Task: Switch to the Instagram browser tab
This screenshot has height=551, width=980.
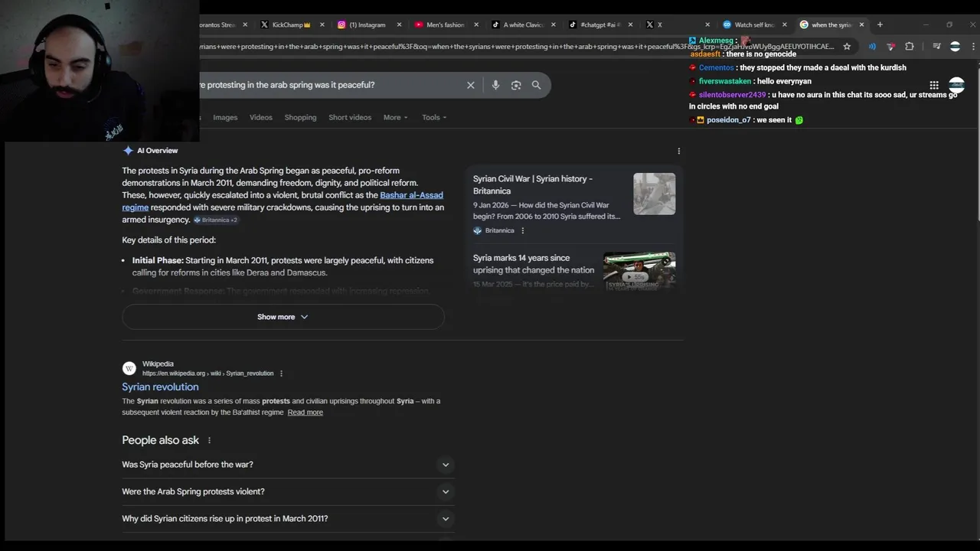Action: click(x=367, y=24)
